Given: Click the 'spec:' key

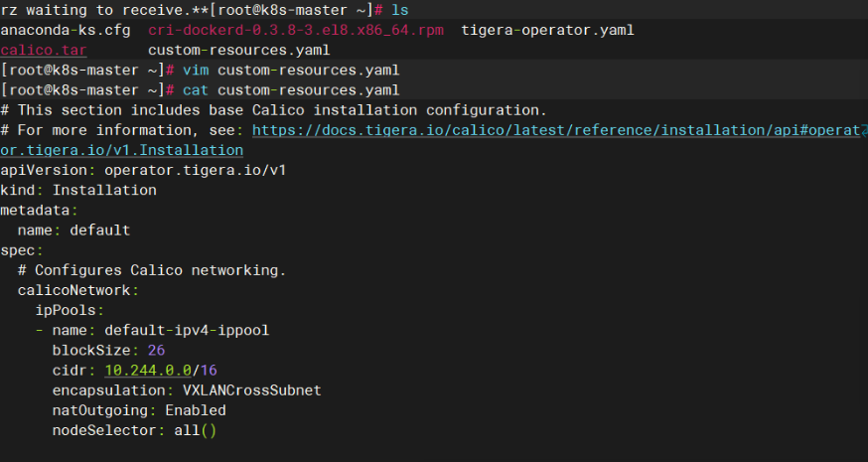Looking at the screenshot, I should 22,250.
